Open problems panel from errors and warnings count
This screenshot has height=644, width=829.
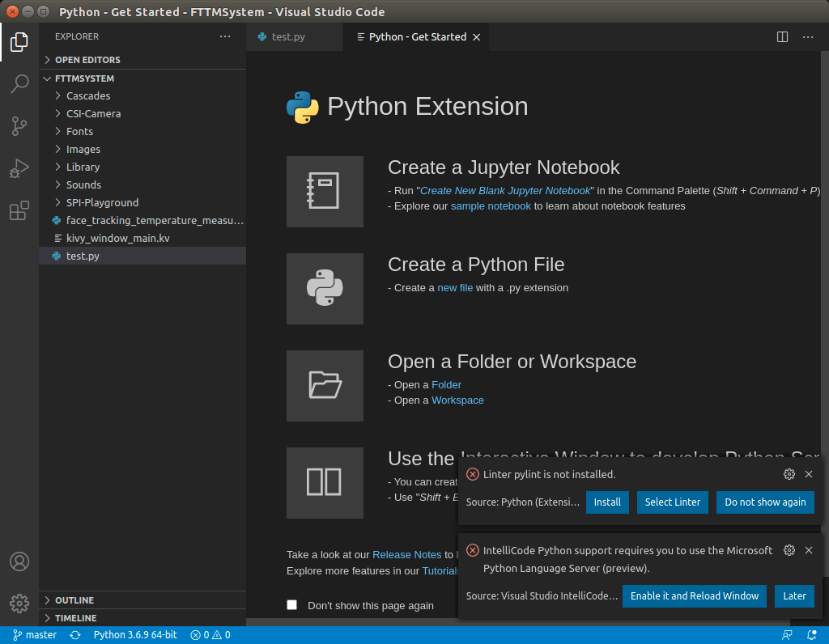(210, 635)
